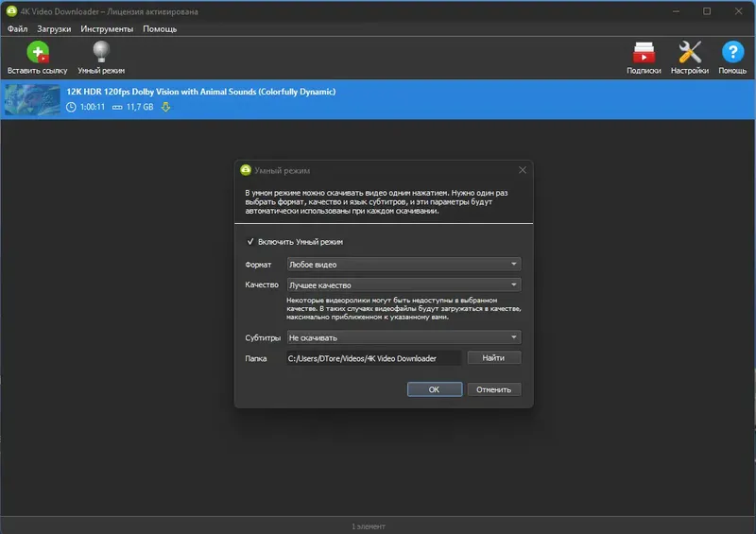Open the Файл menu
The height and width of the screenshot is (534, 756).
click(x=17, y=29)
